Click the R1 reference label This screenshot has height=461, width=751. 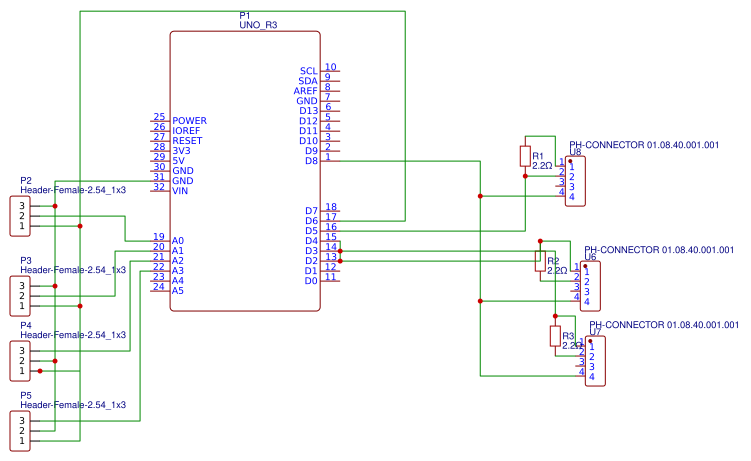538,156
